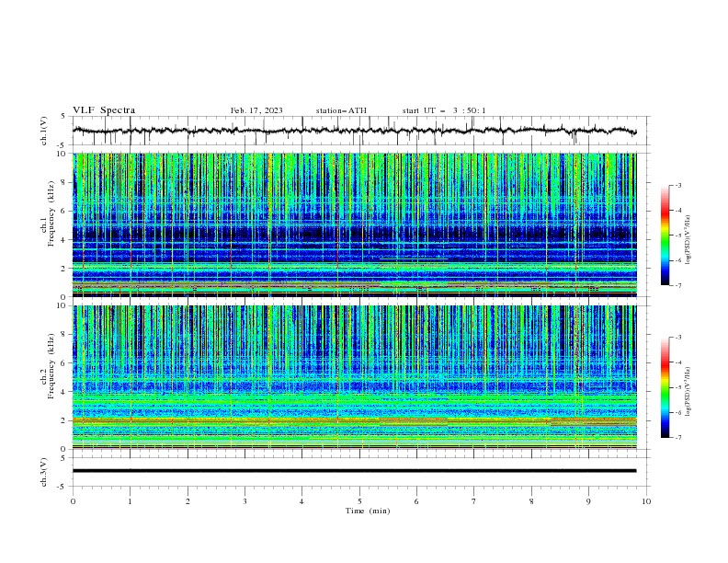The height and width of the screenshot is (563, 728).
Task: Click the ch.1 waveform trace panel
Action: [x=361, y=131]
